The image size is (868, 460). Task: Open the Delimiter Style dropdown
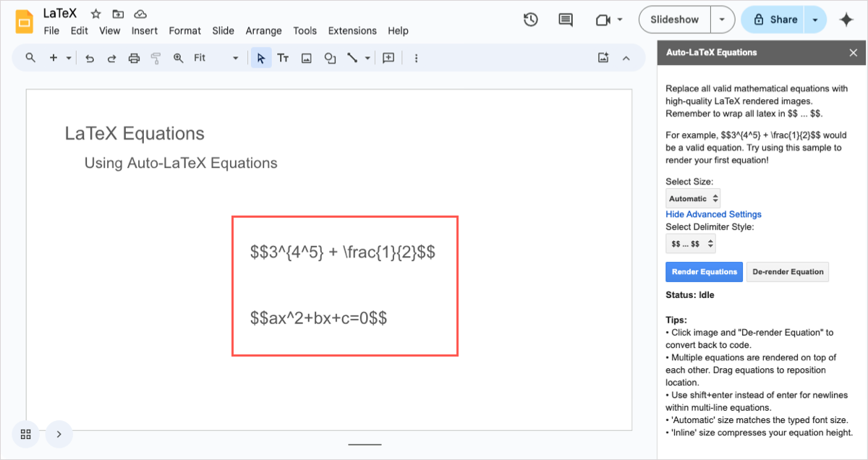[x=691, y=244]
